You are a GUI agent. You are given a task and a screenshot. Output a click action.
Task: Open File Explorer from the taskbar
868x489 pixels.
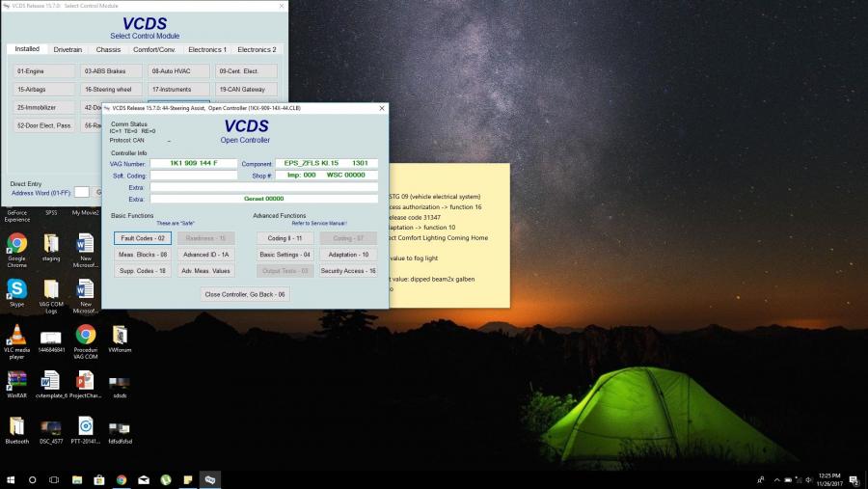[76, 479]
